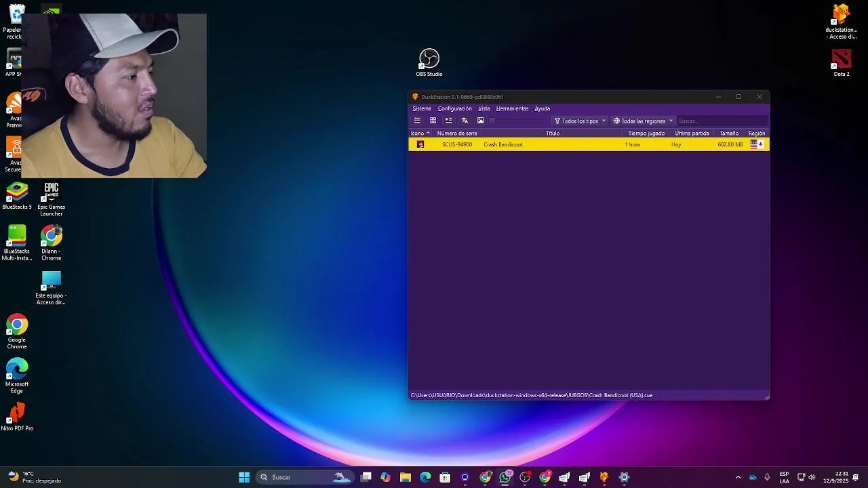This screenshot has width=868, height=488.
Task: Open Settings gear from the taskbar
Action: 625,477
